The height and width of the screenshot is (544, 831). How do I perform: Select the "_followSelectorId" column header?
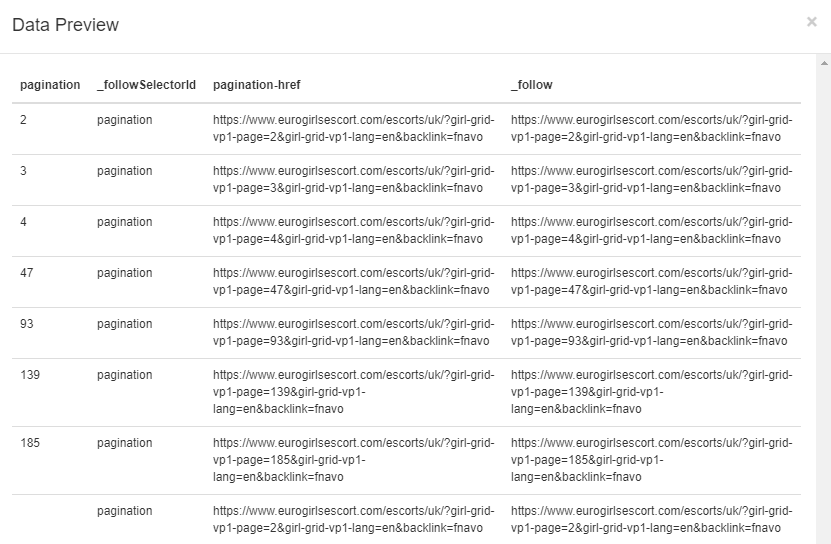point(146,85)
